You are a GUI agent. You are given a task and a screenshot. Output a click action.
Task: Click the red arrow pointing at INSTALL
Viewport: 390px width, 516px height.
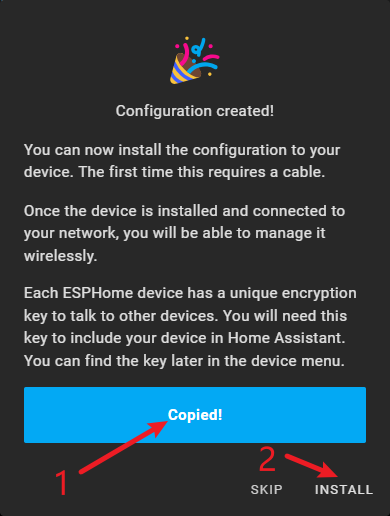311,466
